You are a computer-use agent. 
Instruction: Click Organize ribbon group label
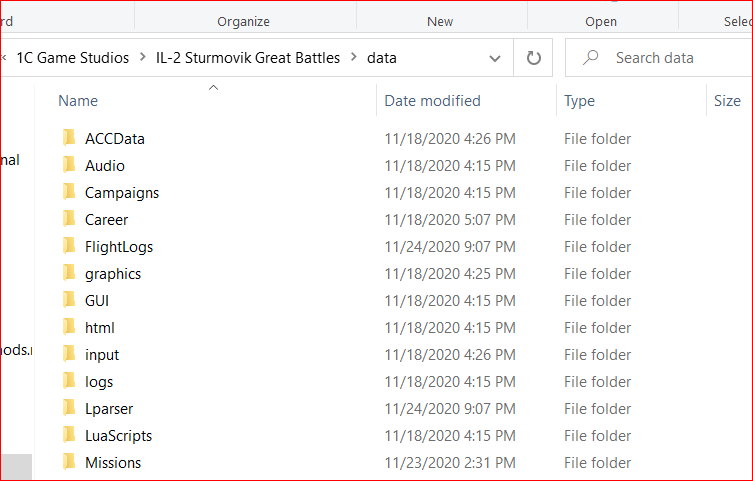coord(243,22)
